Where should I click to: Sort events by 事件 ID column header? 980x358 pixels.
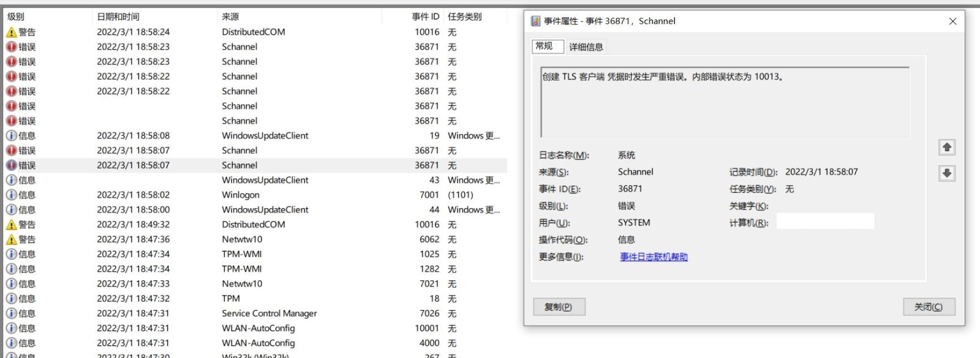coord(425,17)
